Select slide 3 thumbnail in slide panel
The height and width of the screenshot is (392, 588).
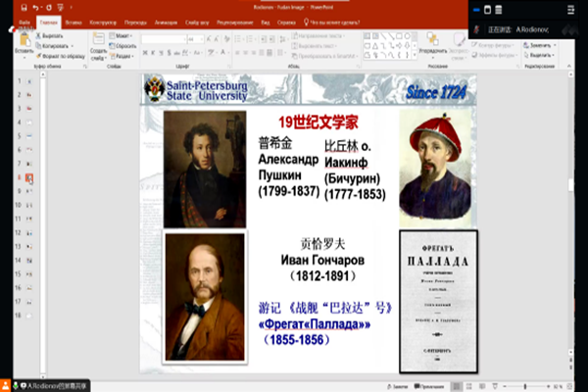(28, 109)
